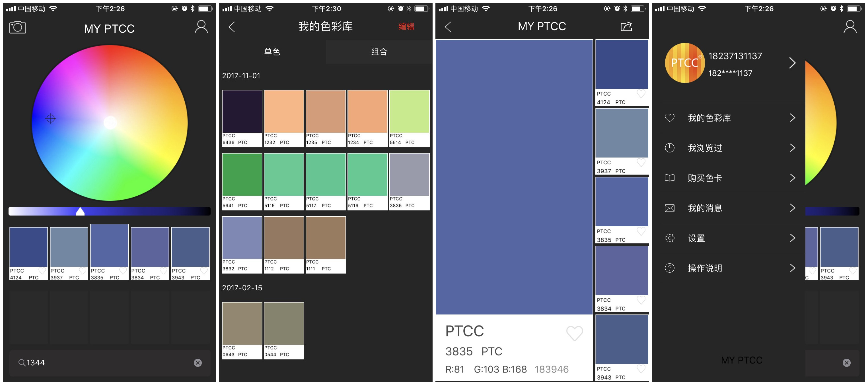Tap the clock icon beside 我浏览过
The height and width of the screenshot is (385, 868).
670,148
